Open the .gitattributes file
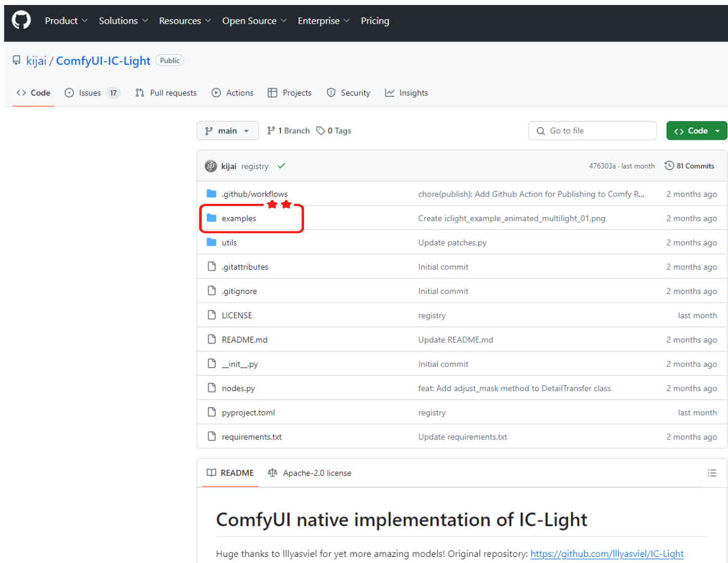728x563 pixels. pos(245,267)
